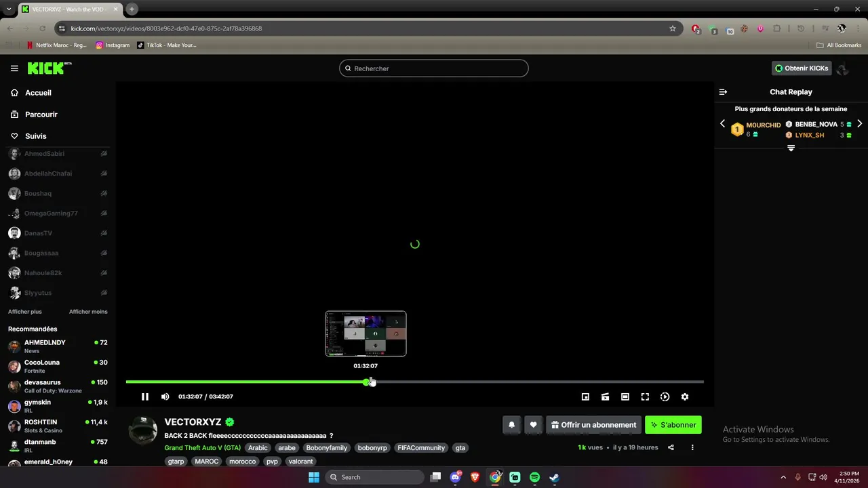The width and height of the screenshot is (868, 488).
Task: Select the MAROC tag
Action: [x=207, y=462]
